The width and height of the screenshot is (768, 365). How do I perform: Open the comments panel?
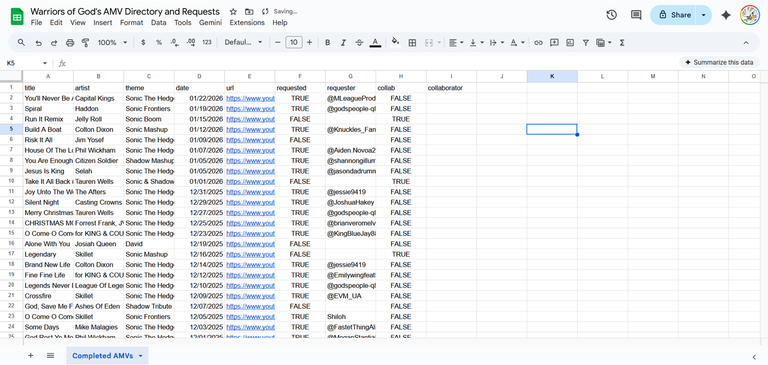[x=636, y=15]
